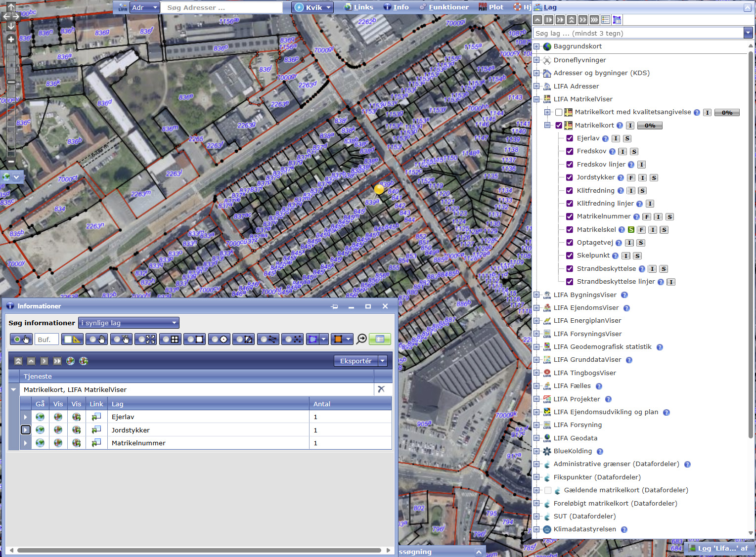This screenshot has width=756, height=557.
Task: Open Info for the Matrikelkort layer
Action: [629, 125]
